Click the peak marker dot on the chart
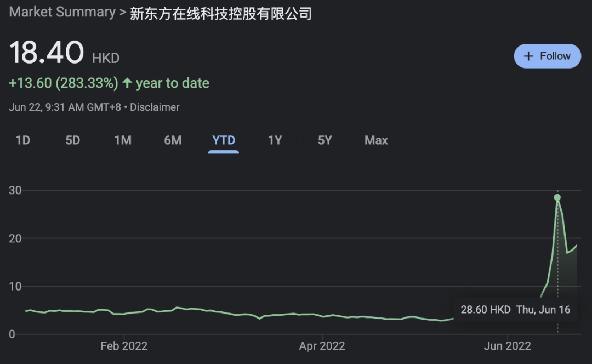592x364 pixels. coord(557,197)
